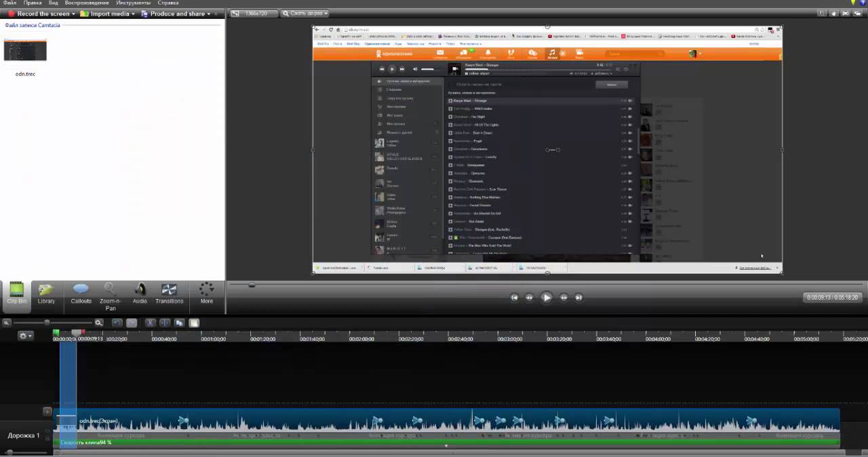
Task: Open Record the screen dropdown arrow
Action: coord(74,14)
